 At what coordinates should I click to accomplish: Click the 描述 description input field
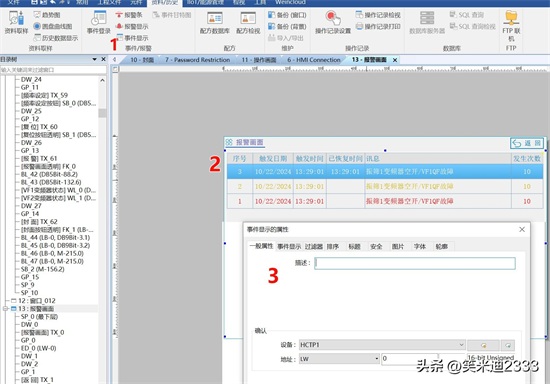pyautogui.click(x=415, y=263)
